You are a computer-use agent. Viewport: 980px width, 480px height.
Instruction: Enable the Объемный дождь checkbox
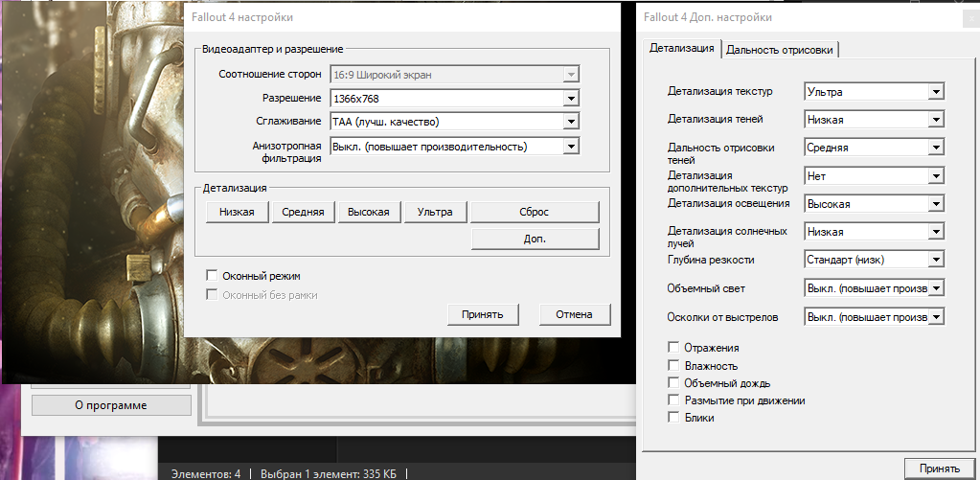click(673, 383)
